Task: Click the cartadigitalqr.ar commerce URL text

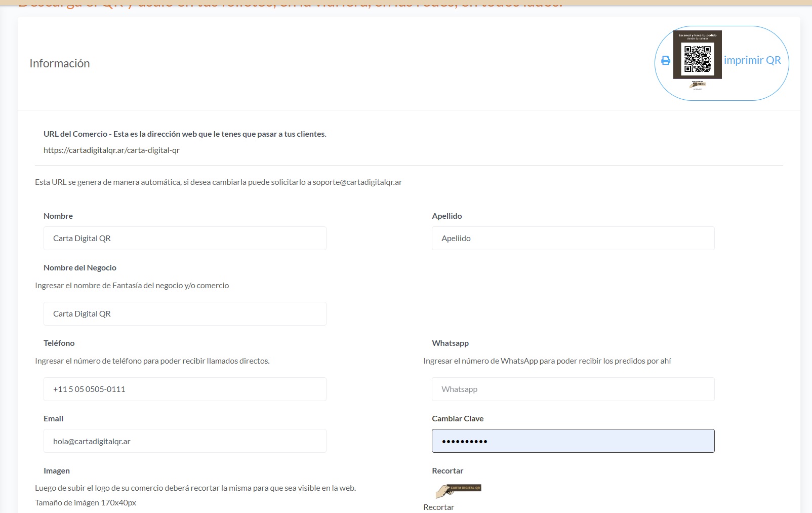Action: [111, 150]
